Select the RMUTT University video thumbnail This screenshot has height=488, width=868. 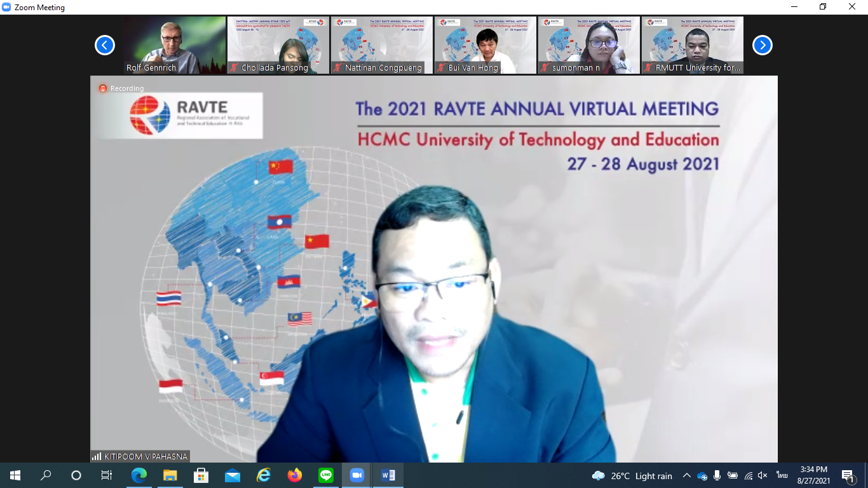click(x=693, y=45)
